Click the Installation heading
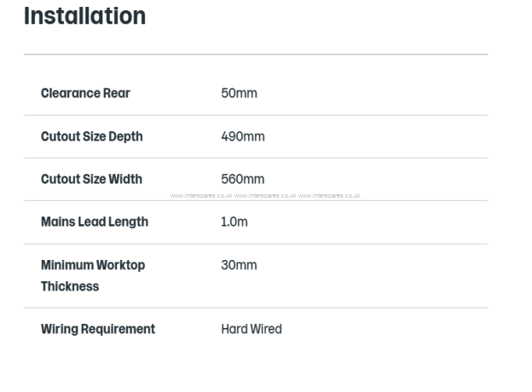The width and height of the screenshot is (532, 392). pos(84,16)
